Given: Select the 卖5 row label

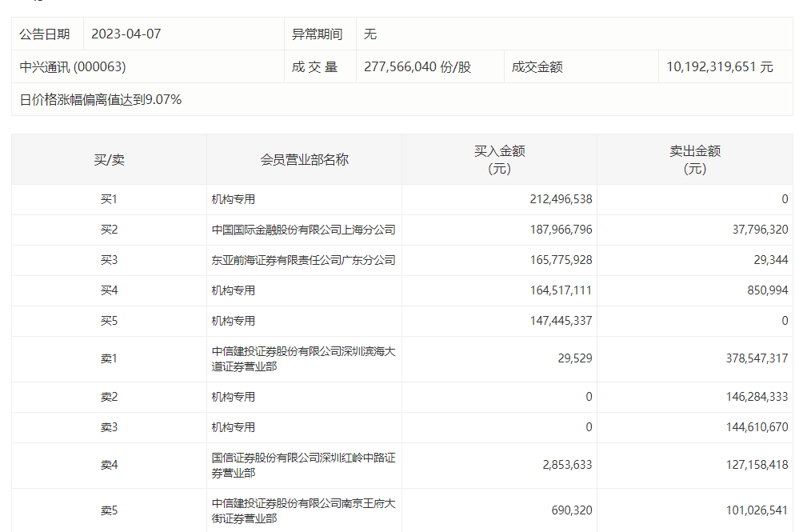Looking at the screenshot, I should [109, 510].
